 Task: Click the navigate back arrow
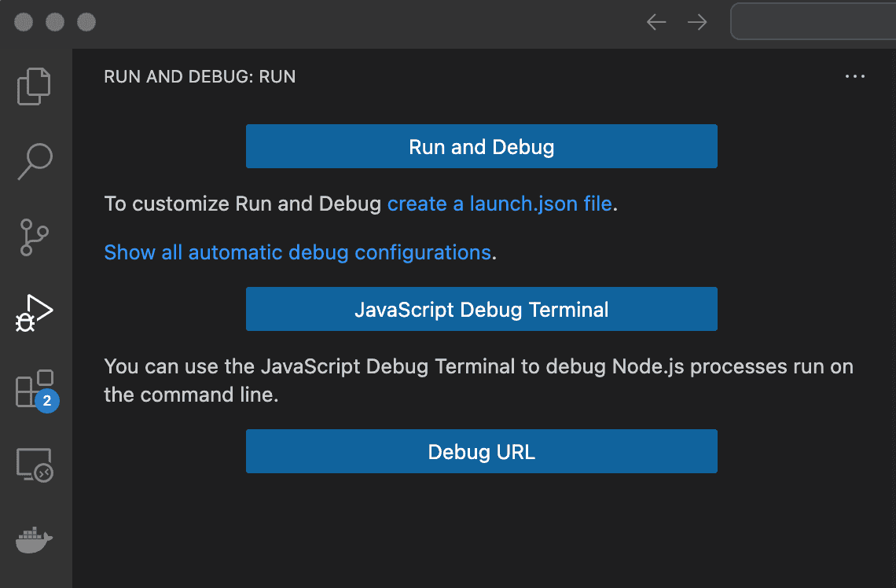coord(655,22)
